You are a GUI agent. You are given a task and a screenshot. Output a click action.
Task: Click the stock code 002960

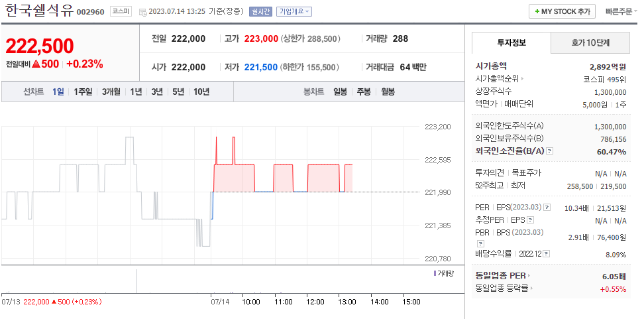point(90,12)
